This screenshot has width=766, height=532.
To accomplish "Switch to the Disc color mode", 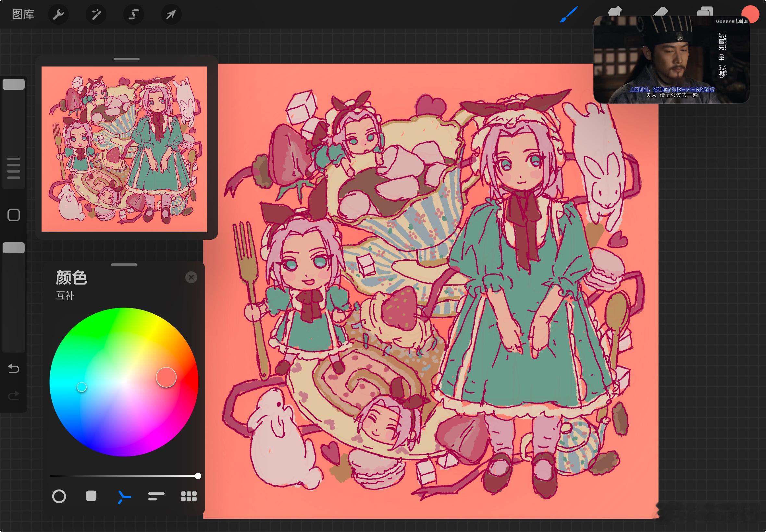I will 59,496.
